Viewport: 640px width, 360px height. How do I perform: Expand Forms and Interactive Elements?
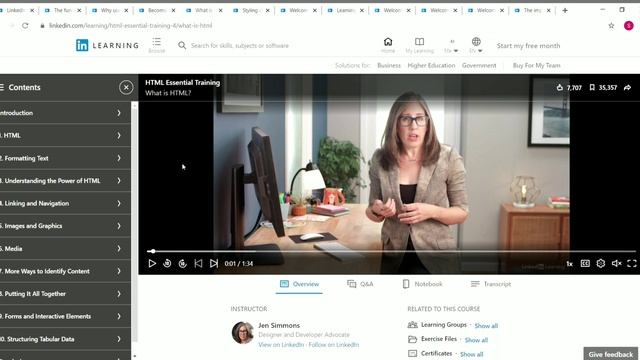[x=65, y=316]
